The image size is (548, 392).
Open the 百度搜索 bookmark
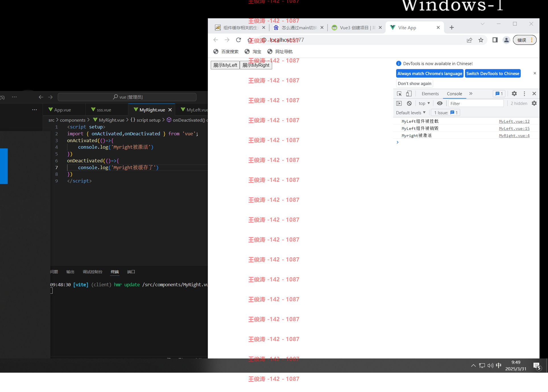(226, 51)
